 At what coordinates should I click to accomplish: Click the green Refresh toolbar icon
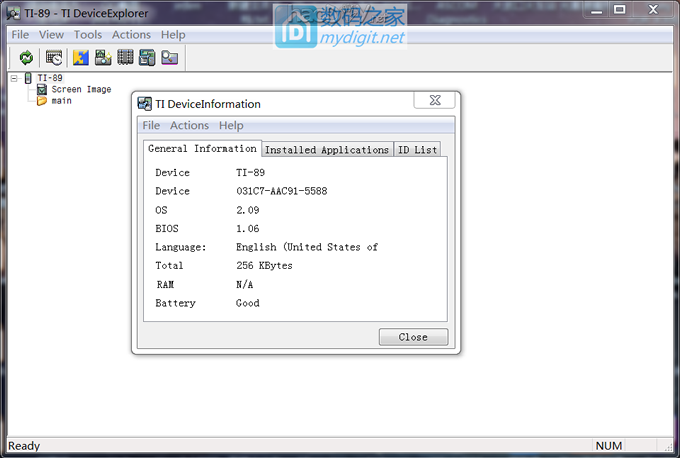pyautogui.click(x=26, y=58)
